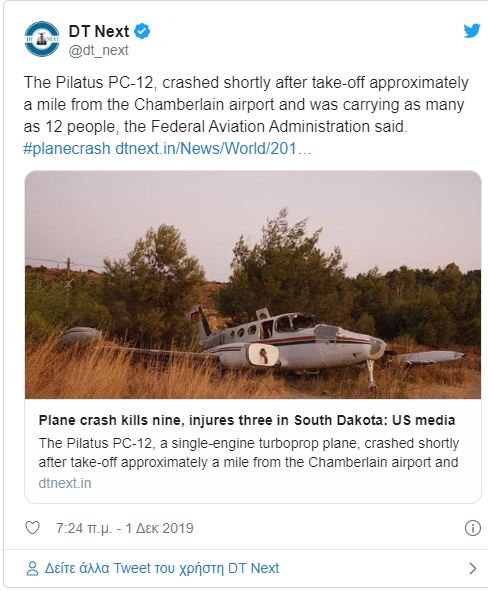The width and height of the screenshot is (488, 591).
Task: Follow the dtnext.in/News/World link
Action: tap(213, 149)
